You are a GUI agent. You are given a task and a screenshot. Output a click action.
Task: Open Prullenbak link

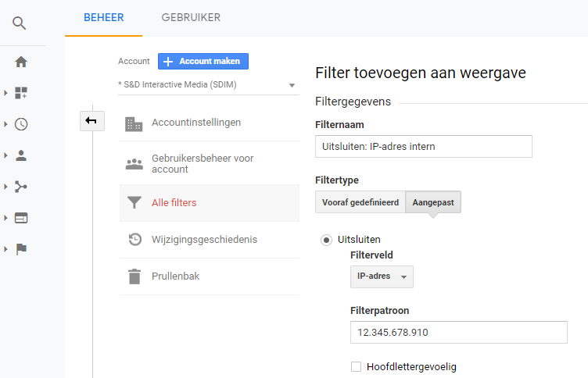(175, 276)
